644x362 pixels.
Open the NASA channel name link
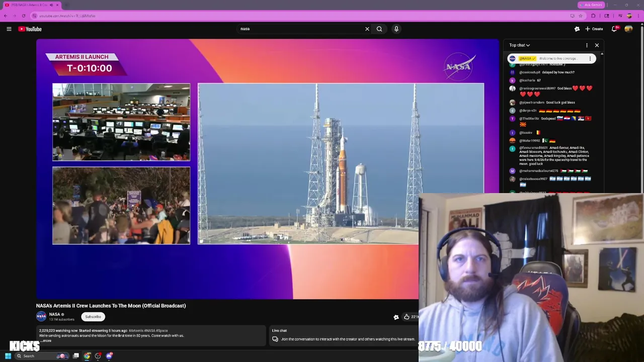pos(54,314)
